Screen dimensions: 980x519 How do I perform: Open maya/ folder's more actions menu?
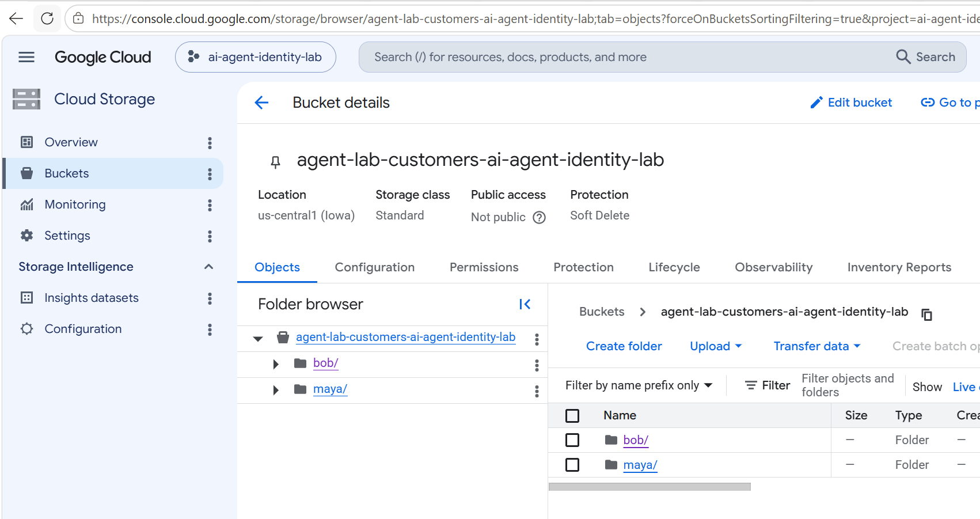click(537, 391)
